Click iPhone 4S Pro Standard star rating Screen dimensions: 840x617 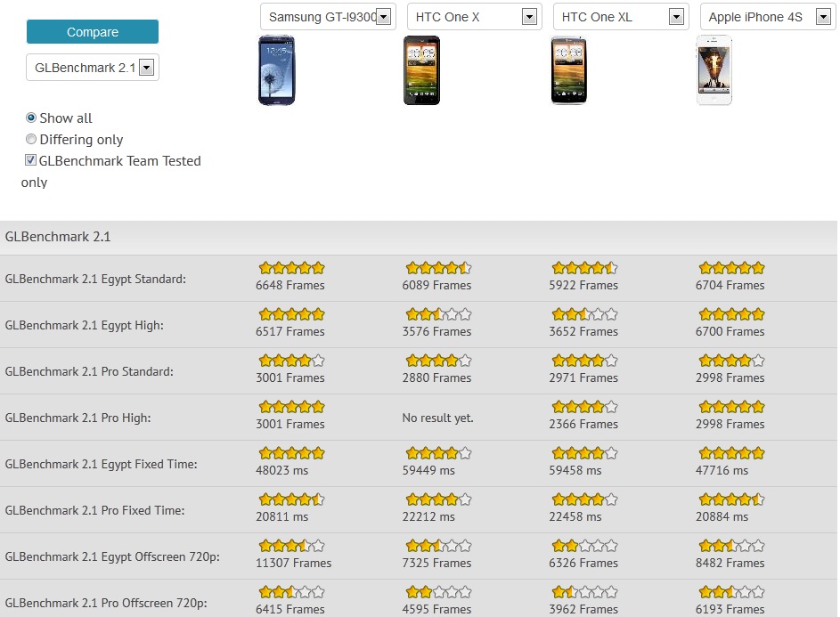tap(731, 361)
